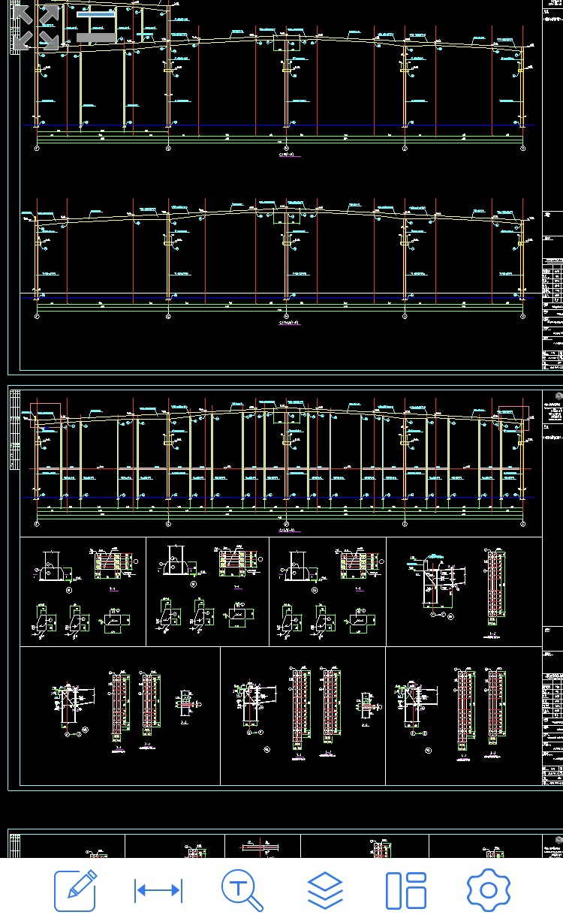Select the lower-middle connection detail box

tap(303, 715)
